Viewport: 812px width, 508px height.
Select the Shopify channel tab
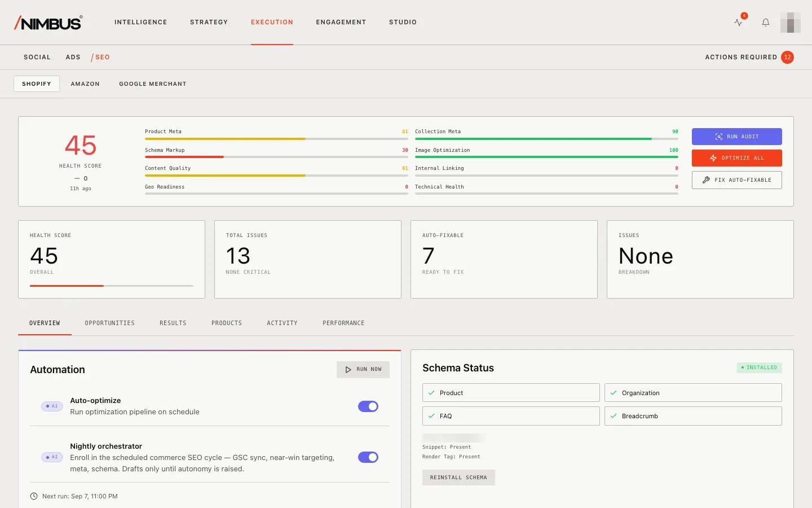(37, 84)
